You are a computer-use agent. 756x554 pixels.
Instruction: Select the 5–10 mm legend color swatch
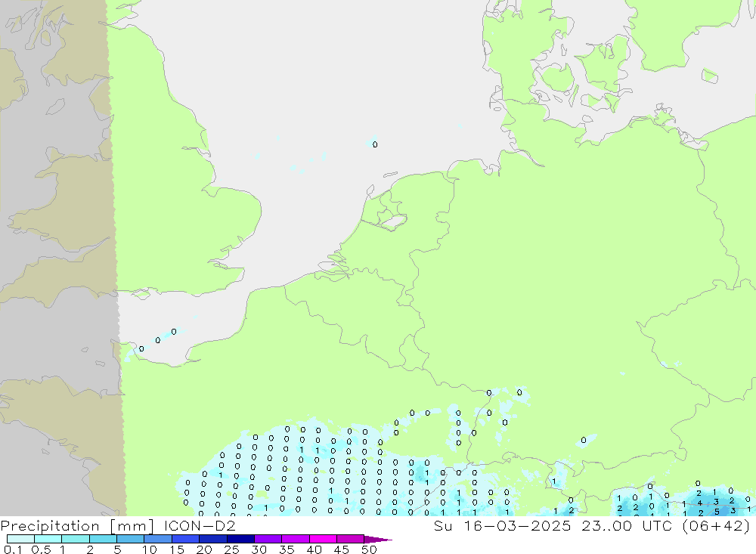[x=131, y=539]
